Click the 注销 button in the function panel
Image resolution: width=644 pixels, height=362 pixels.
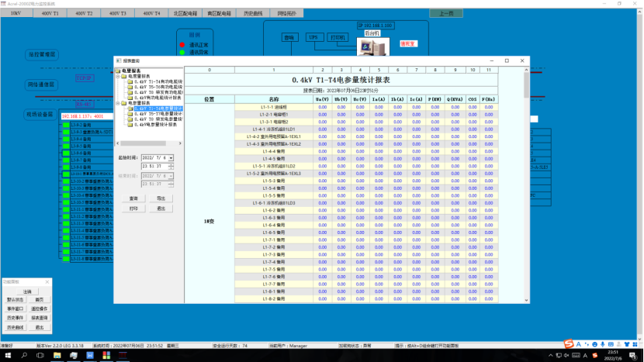click(x=26, y=291)
